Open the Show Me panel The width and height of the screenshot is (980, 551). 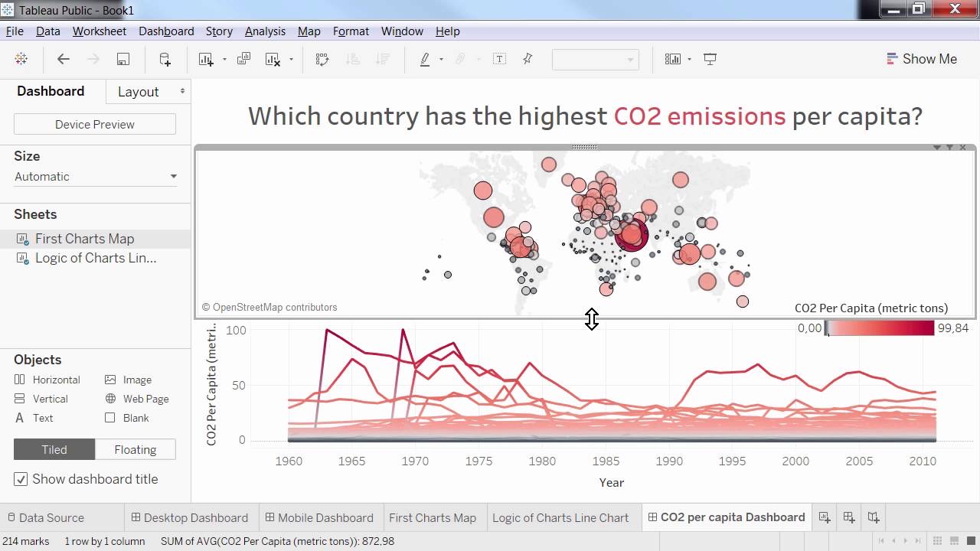pyautogui.click(x=922, y=59)
